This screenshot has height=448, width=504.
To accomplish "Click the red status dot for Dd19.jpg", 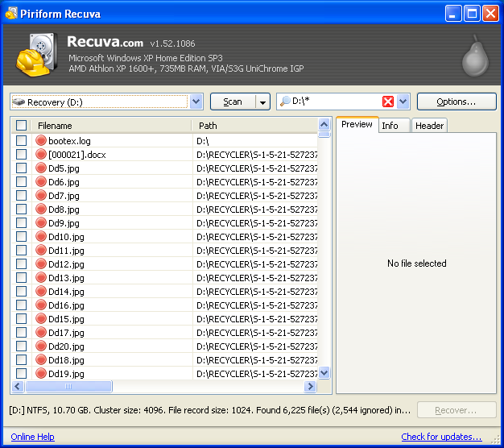I will tap(41, 373).
